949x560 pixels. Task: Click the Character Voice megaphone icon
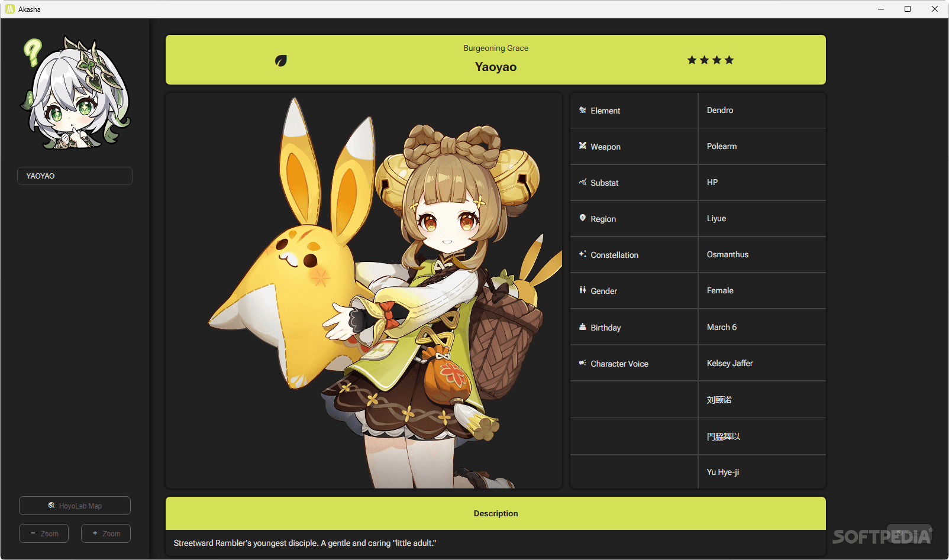[583, 363]
